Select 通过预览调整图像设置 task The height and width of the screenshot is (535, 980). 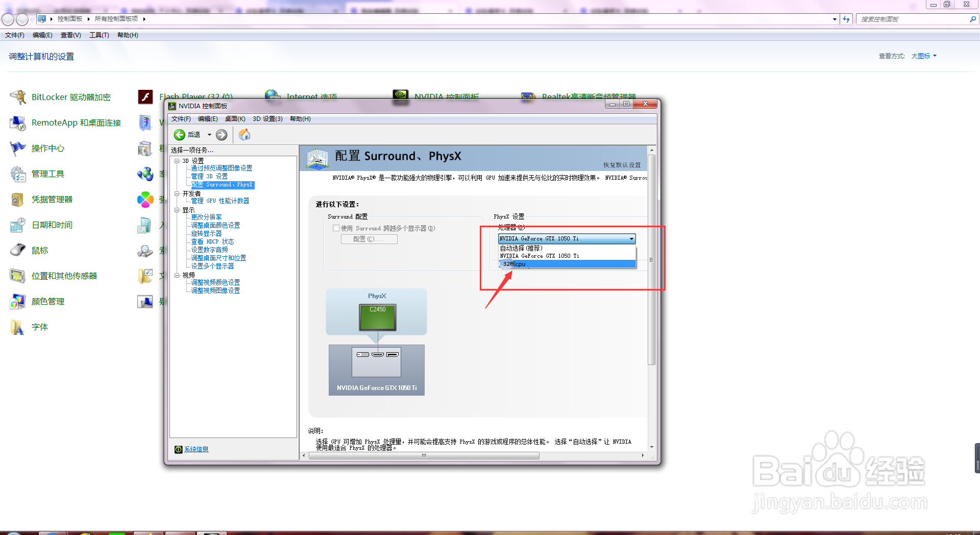222,168
